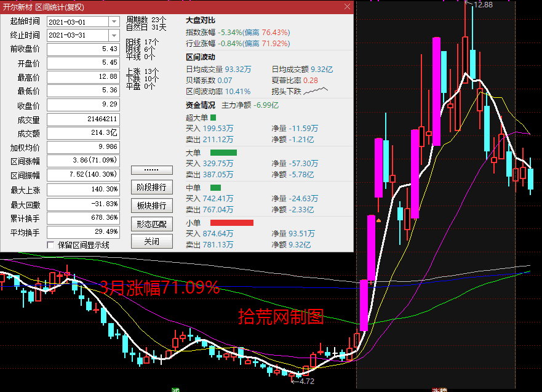Open the 起始时间 date dropdown
The height and width of the screenshot is (392, 542).
pos(113,20)
